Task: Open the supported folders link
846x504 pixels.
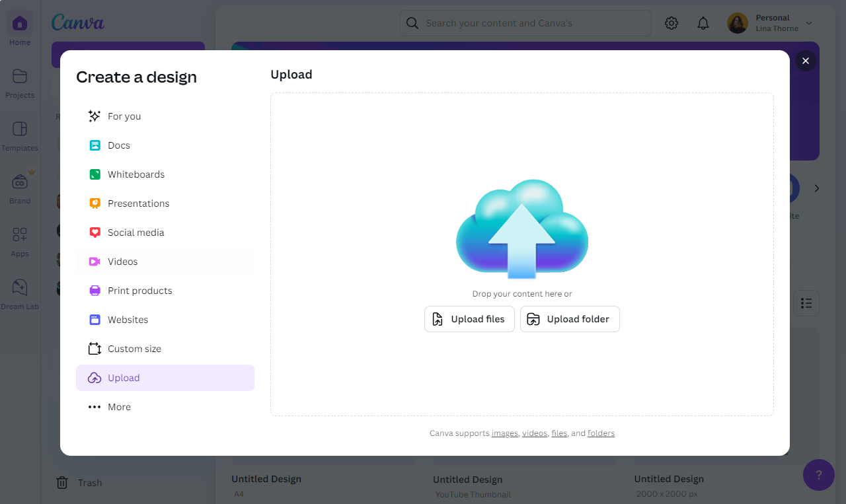Action: click(x=601, y=433)
